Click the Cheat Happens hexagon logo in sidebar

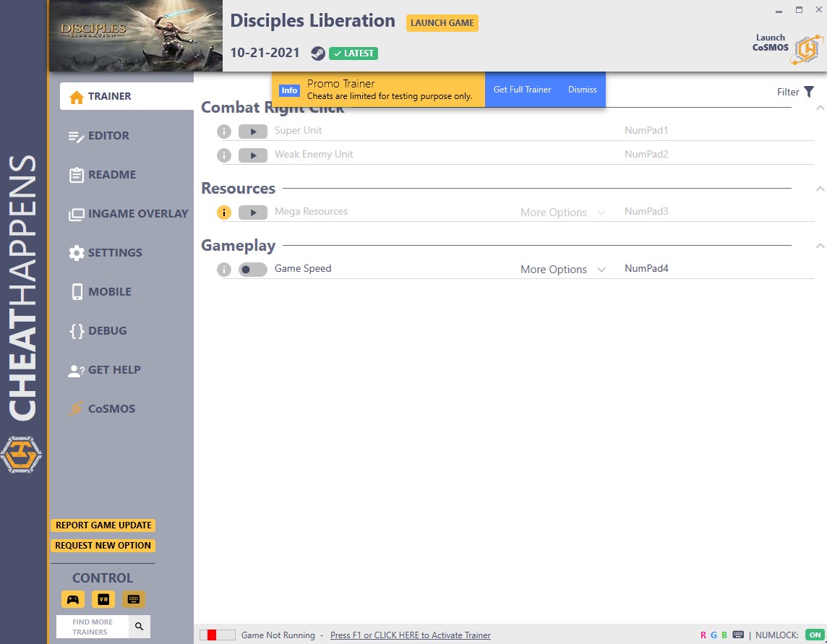(21, 454)
